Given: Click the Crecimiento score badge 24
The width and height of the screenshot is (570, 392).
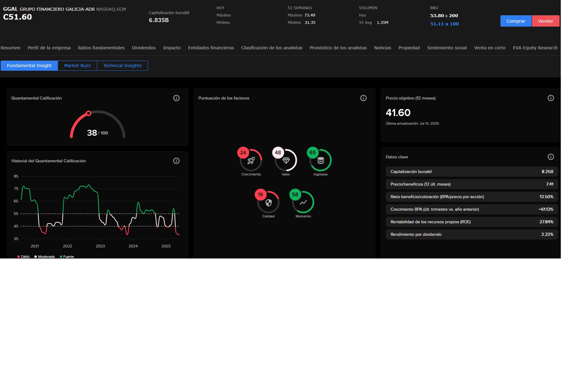Looking at the screenshot, I should click(x=243, y=153).
